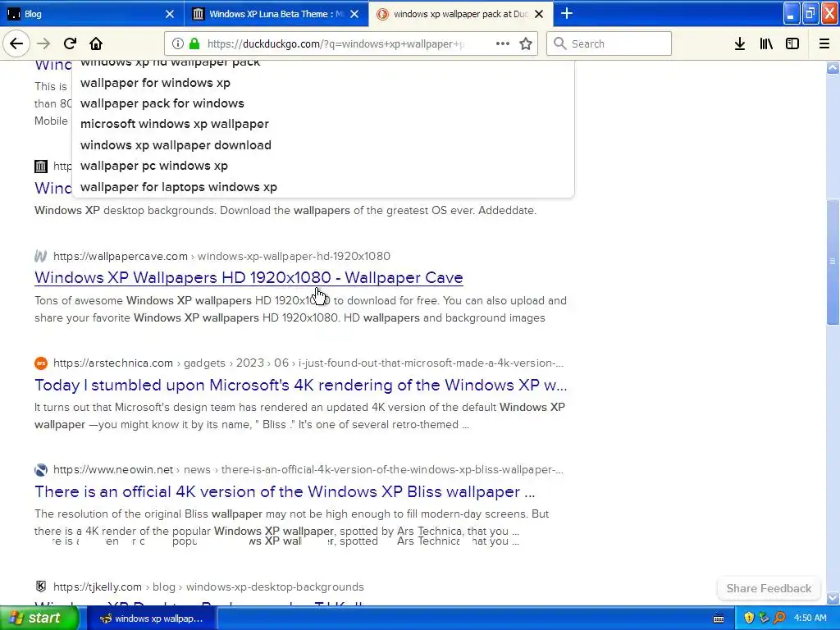
Task: Open the Downloads arrow panel
Action: click(740, 43)
